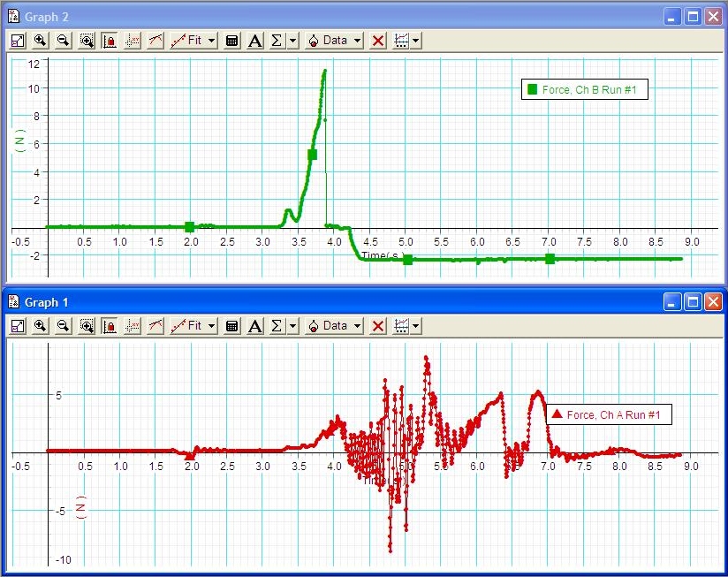
Task: Toggle Statistics sigma in Graph 2
Action: (277, 41)
